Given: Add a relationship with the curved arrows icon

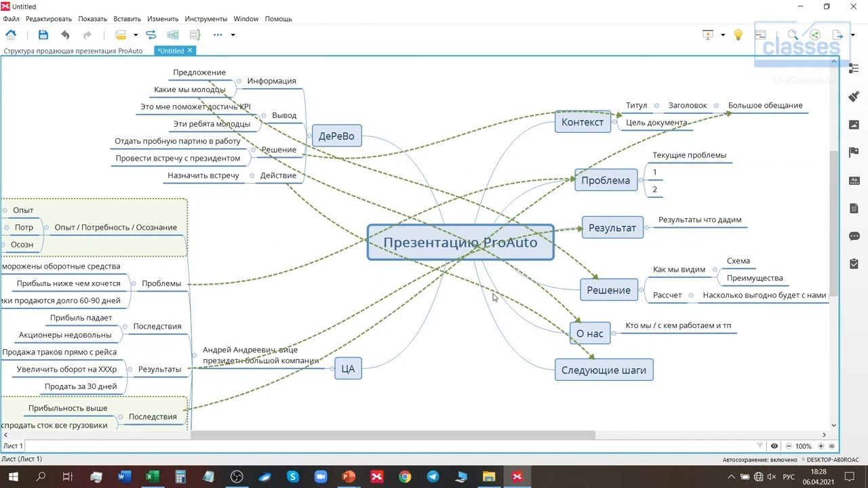Looking at the screenshot, I should 151,35.
